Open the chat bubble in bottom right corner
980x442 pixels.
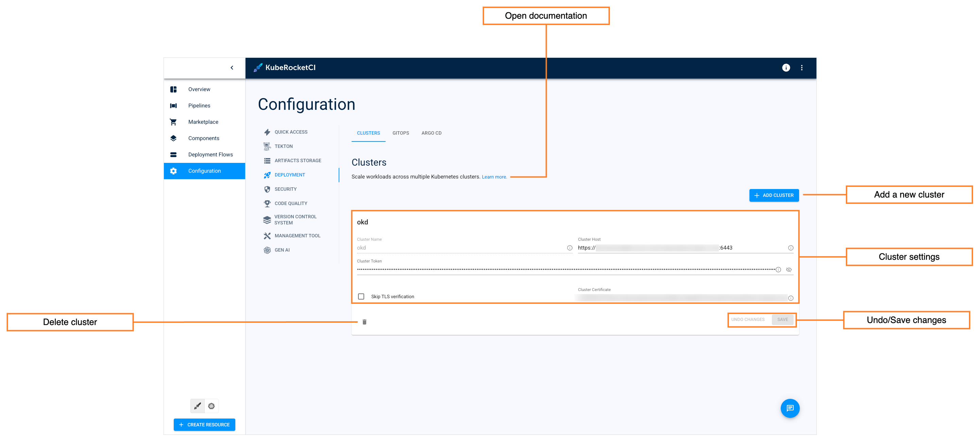(x=790, y=408)
